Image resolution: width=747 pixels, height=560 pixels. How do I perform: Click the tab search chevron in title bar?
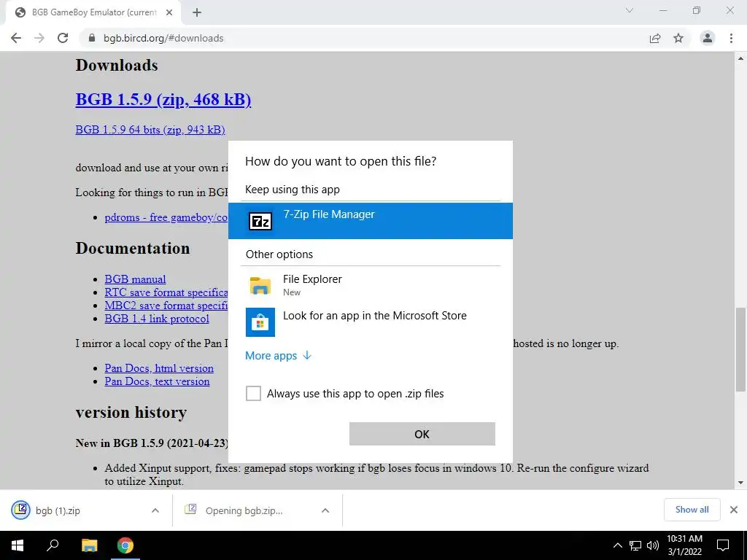[x=630, y=10]
